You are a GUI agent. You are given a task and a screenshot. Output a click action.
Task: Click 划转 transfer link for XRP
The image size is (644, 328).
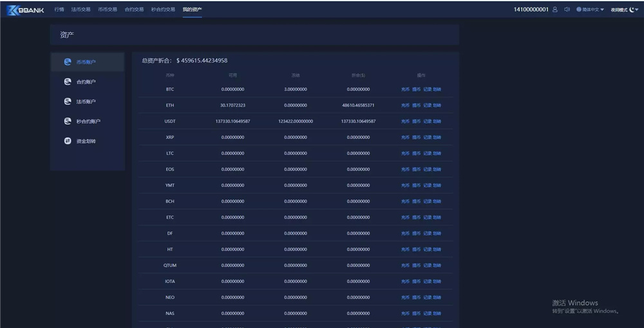437,138
